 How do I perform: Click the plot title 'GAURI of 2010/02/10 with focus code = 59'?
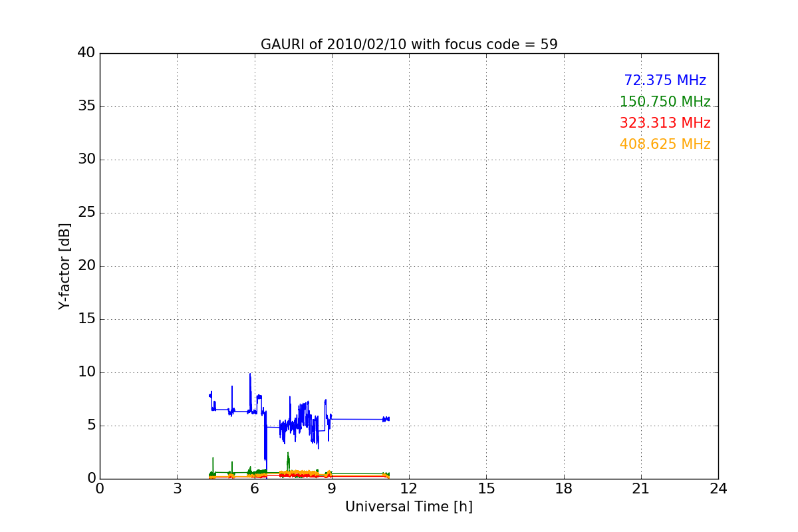tap(409, 45)
